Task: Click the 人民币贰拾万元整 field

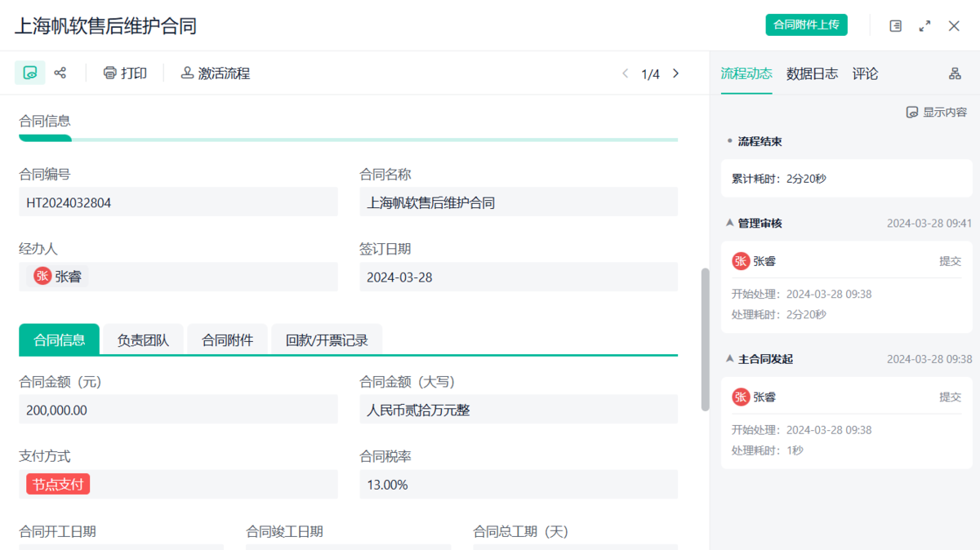Action: tap(519, 410)
